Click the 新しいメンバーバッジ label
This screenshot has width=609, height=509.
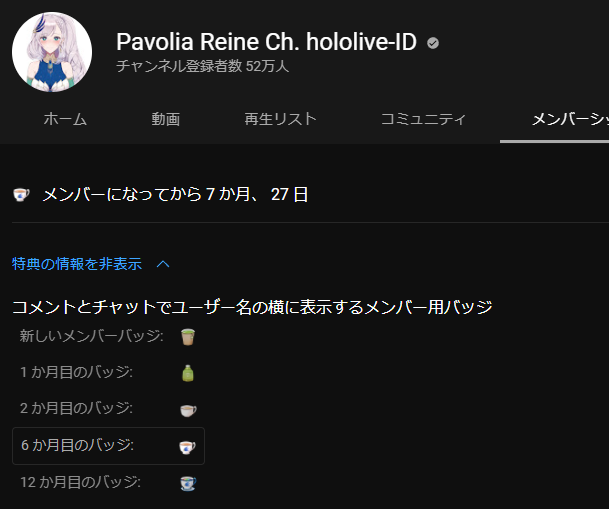92,336
